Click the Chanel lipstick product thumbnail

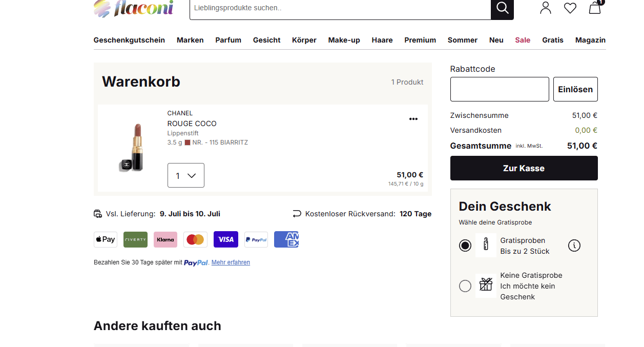(x=131, y=148)
